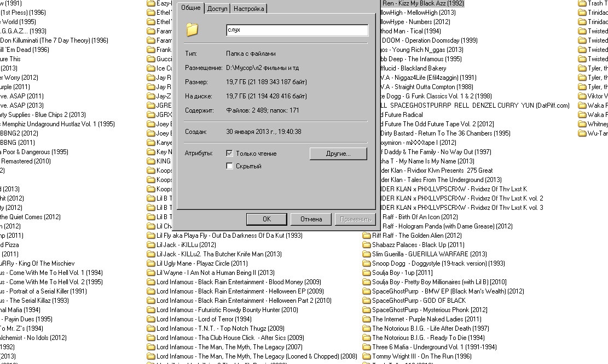
Task: Select folder icon of Lil Ugly Mane - Playaz Circle
Action: (x=151, y=263)
